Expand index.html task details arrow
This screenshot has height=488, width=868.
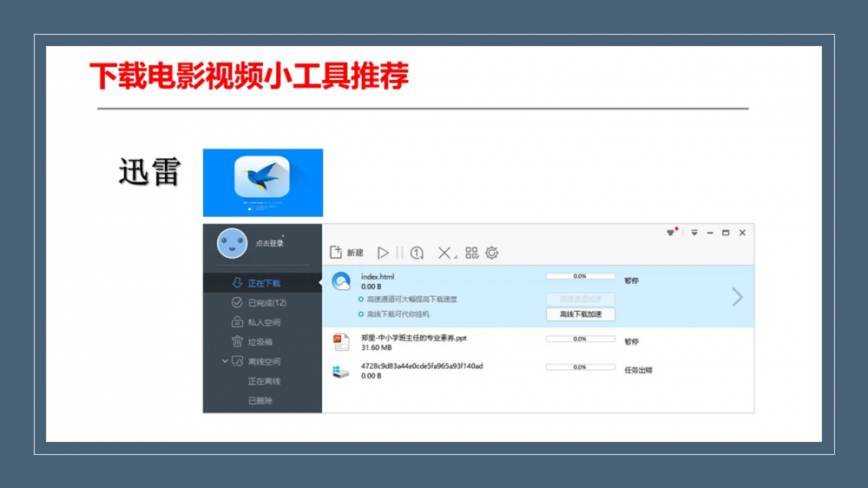coord(737,297)
